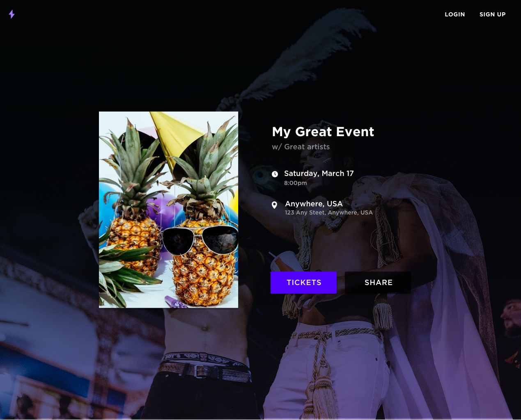
Task: Select the My Great Event title
Action: [x=323, y=132]
